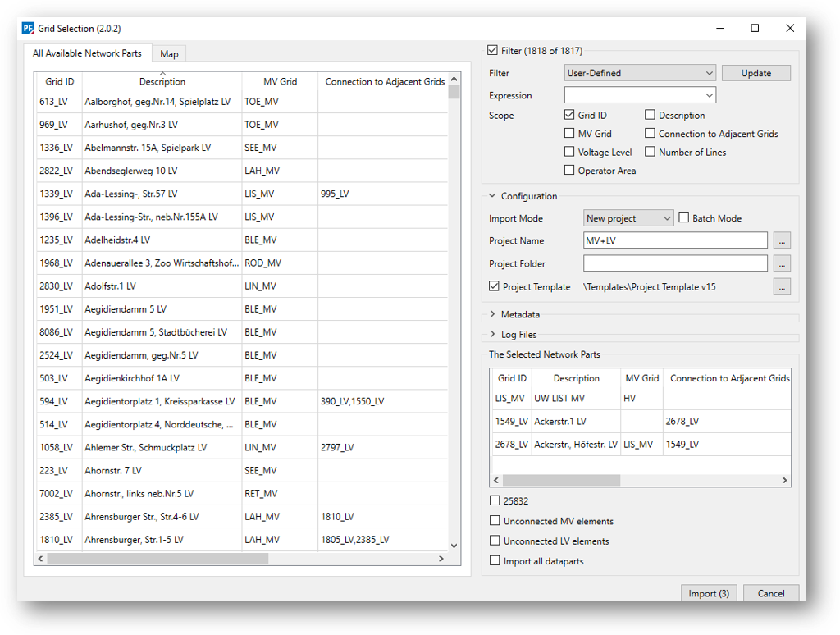Image resolution: width=840 pixels, height=635 pixels.
Task: Click left arrow of selected parts scrollbar
Action: (497, 480)
